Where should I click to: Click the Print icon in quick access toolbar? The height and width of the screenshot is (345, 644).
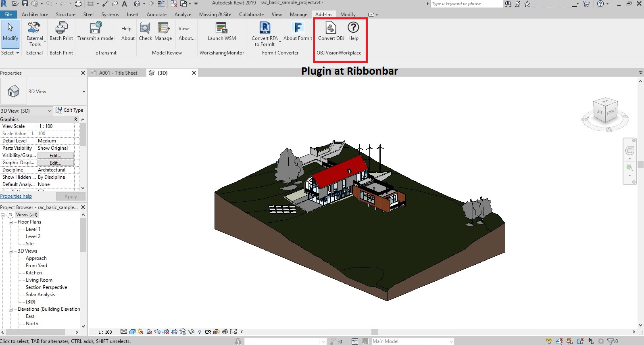78,4
